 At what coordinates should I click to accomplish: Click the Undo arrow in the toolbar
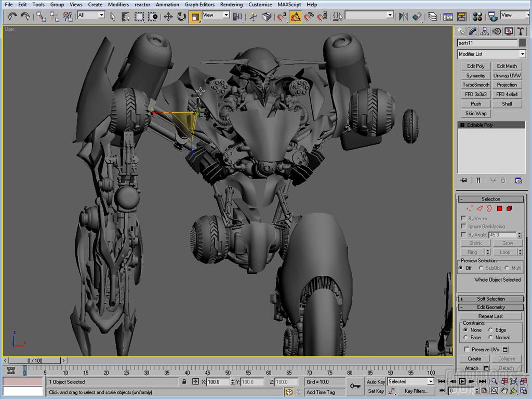(12, 16)
